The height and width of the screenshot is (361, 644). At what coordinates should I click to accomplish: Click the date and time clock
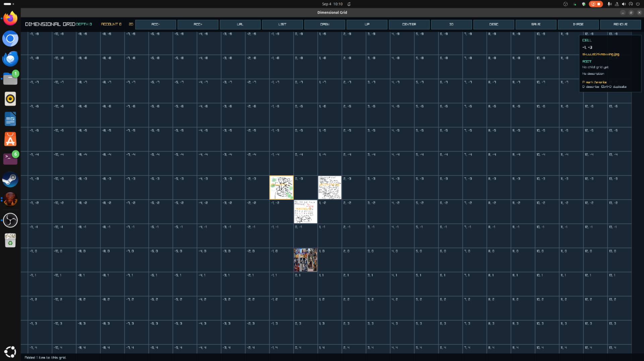click(332, 4)
